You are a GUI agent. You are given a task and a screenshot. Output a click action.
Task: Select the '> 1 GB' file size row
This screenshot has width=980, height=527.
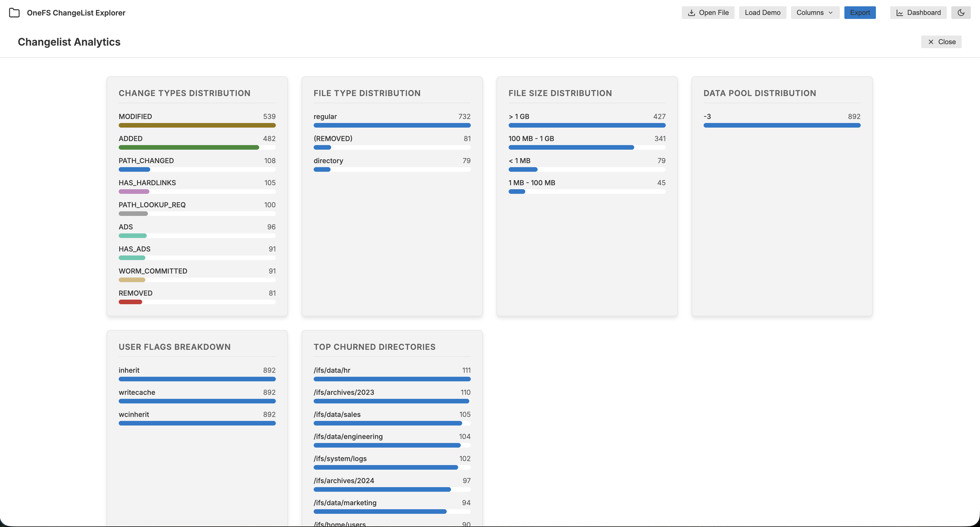[519, 116]
